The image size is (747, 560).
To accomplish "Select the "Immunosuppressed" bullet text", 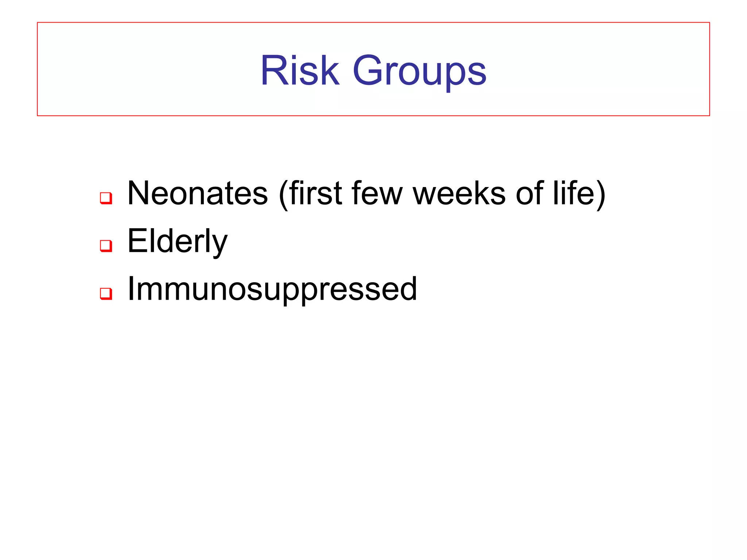I will click(x=272, y=289).
